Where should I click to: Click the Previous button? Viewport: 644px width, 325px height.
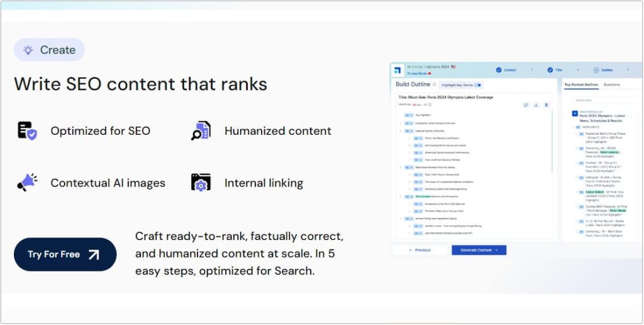tap(419, 250)
